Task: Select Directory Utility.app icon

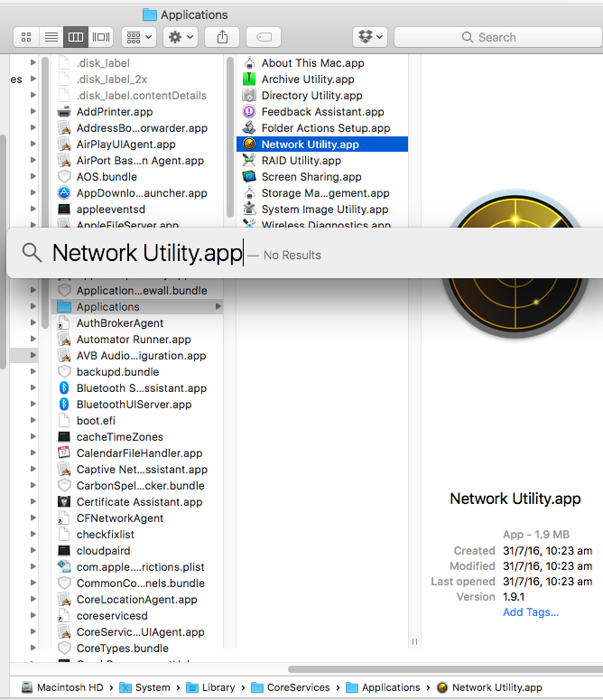Action: pyautogui.click(x=249, y=96)
